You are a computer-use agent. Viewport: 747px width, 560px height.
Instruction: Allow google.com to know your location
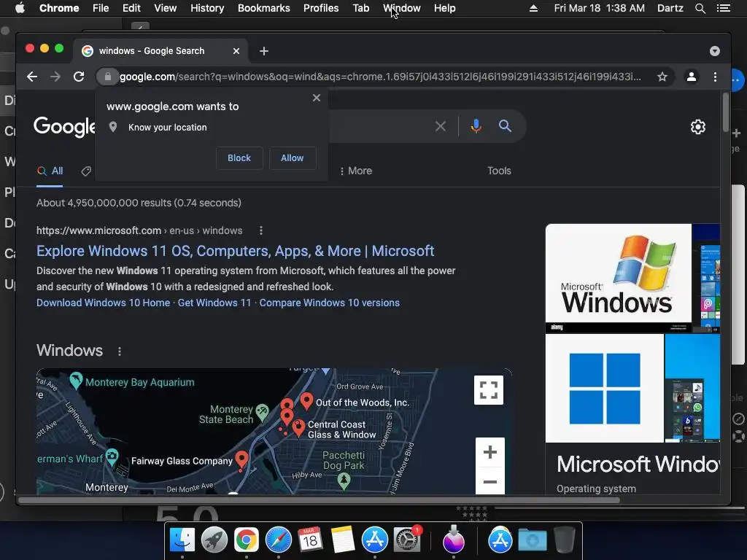tap(292, 158)
